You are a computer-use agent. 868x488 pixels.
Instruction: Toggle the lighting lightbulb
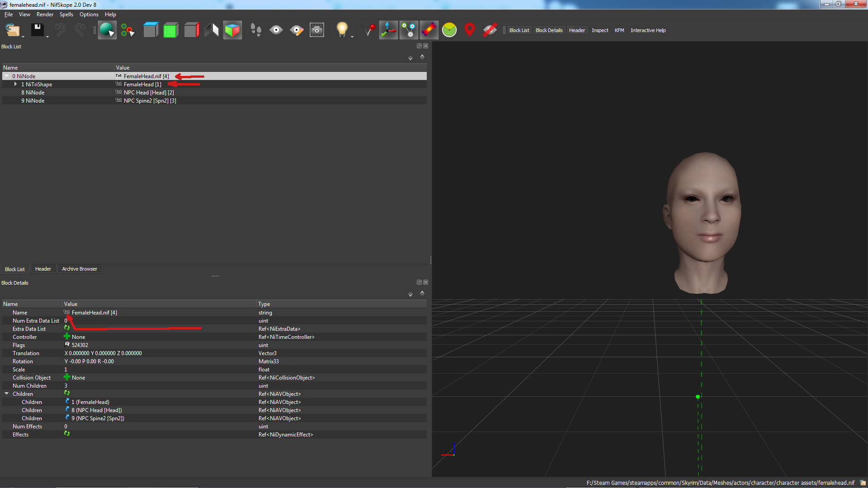pyautogui.click(x=342, y=30)
